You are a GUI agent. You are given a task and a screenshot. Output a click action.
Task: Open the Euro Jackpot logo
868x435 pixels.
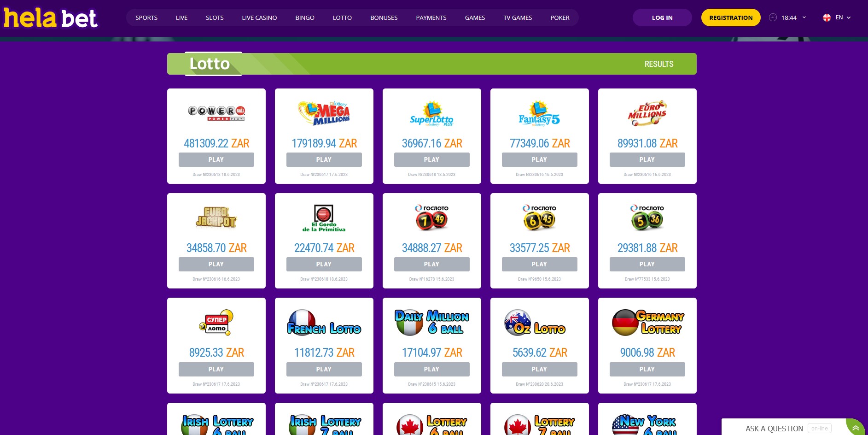tap(216, 217)
